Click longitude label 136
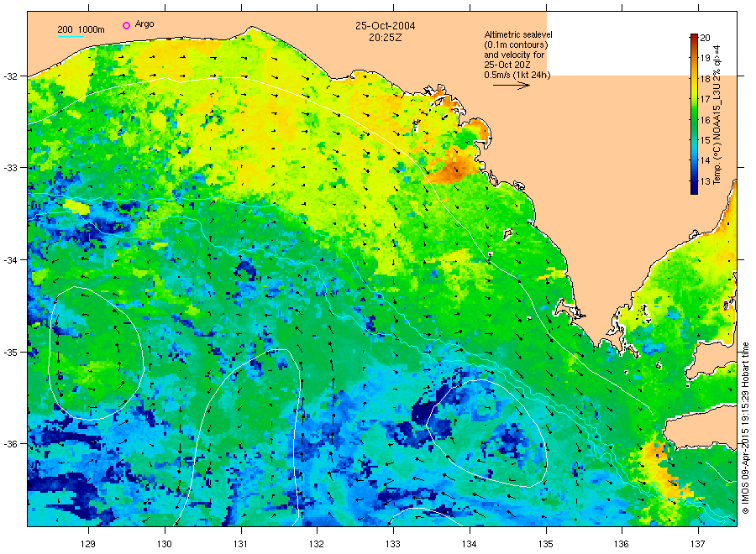756x554 pixels. 622,545
